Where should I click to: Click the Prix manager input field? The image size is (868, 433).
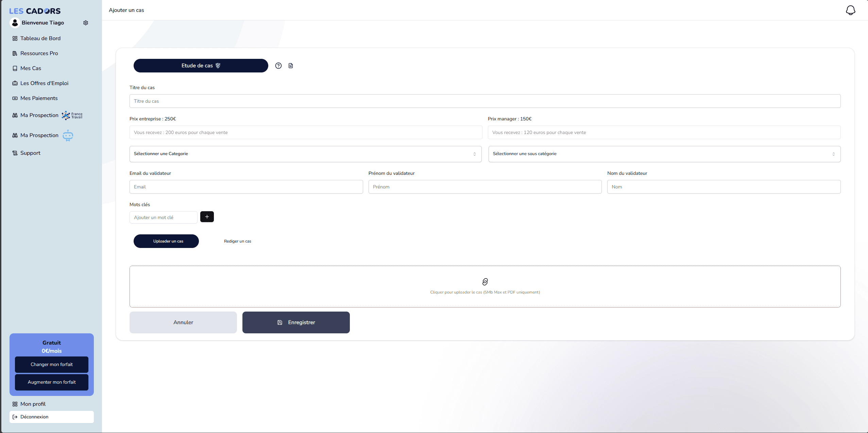click(x=664, y=132)
